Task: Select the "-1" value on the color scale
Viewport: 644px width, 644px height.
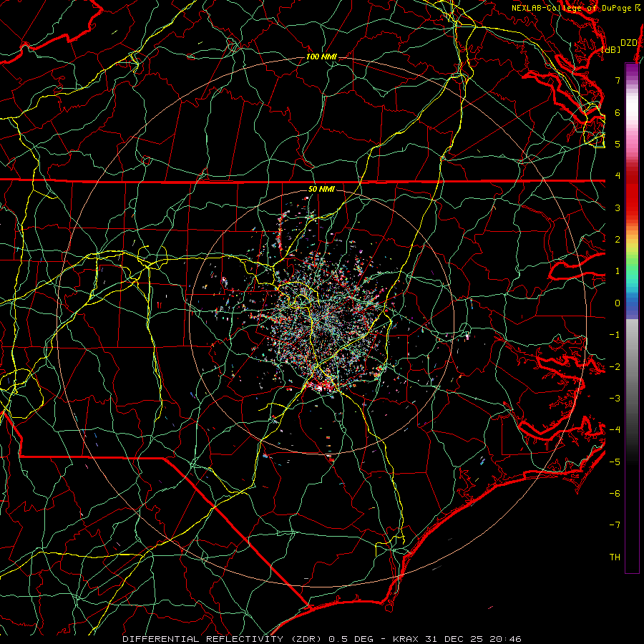Action: (x=615, y=335)
